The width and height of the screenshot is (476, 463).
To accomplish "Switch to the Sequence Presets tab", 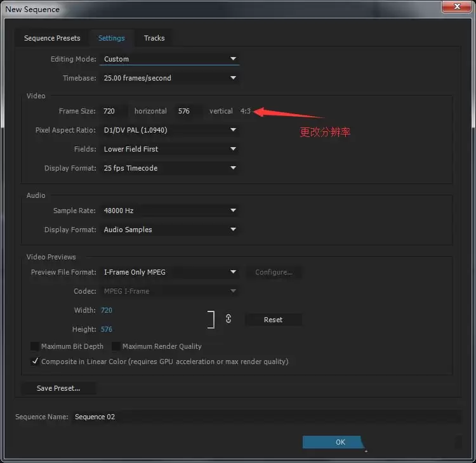I will pyautogui.click(x=52, y=38).
